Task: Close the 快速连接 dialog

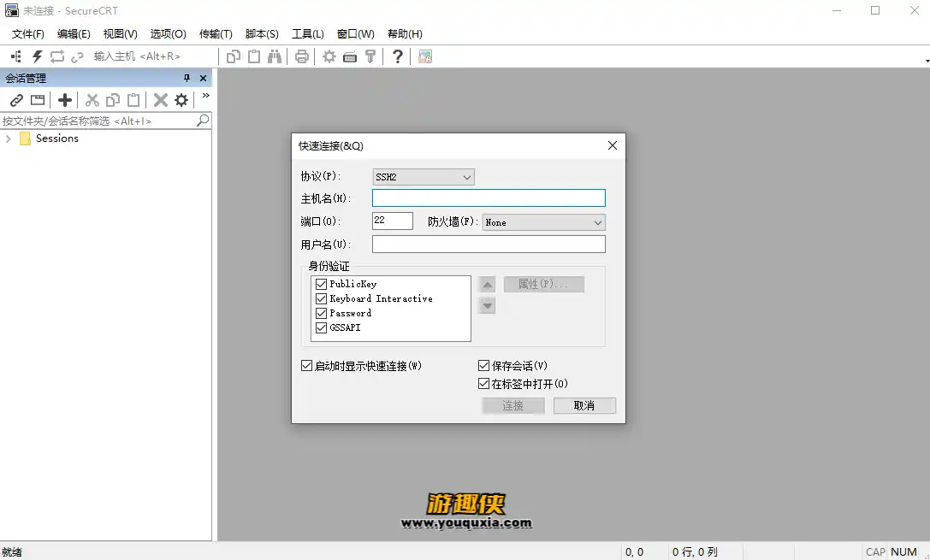Action: click(x=613, y=146)
